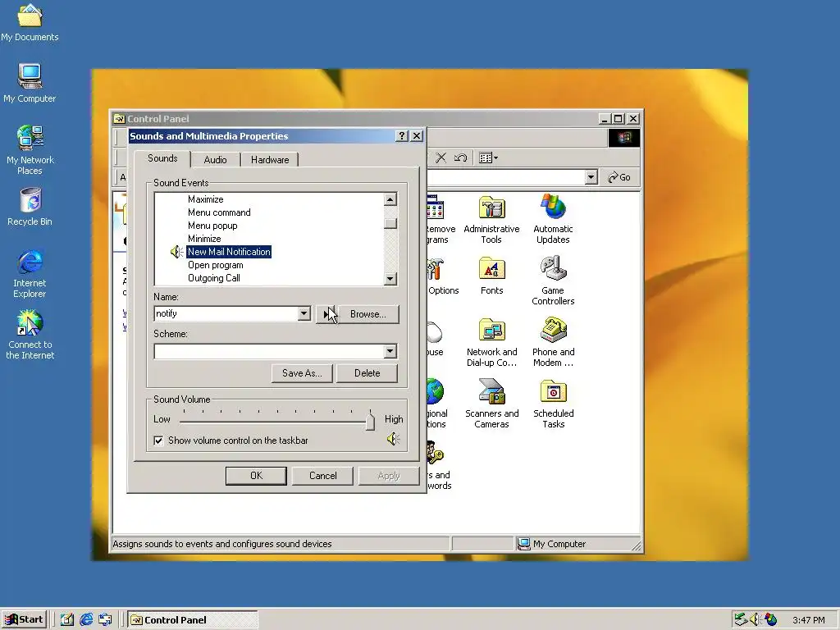The image size is (840, 630).
Task: Click the scheme Delete button
Action: point(367,373)
